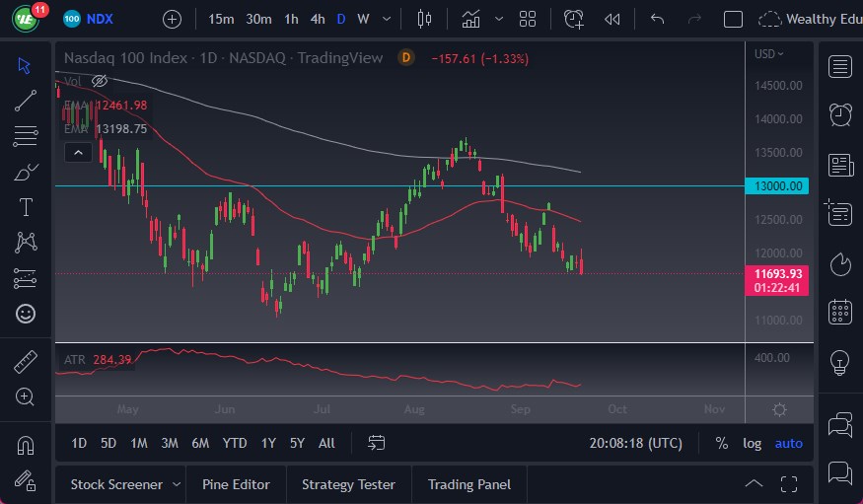
Task: Open the watchlist panel icon
Action: click(840, 66)
